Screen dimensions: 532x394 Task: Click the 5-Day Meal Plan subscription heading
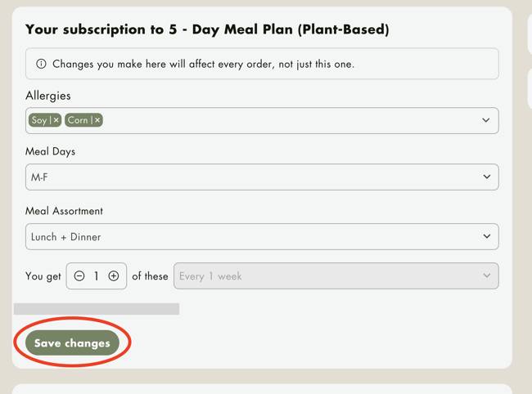pos(207,29)
